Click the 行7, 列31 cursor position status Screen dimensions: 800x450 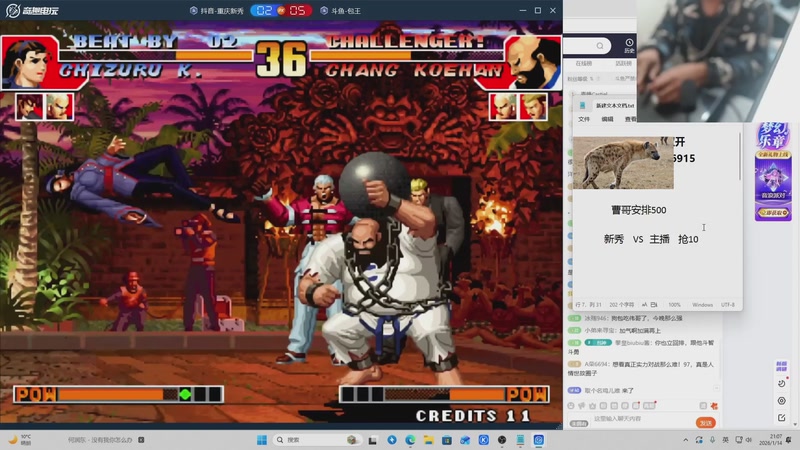click(588, 305)
